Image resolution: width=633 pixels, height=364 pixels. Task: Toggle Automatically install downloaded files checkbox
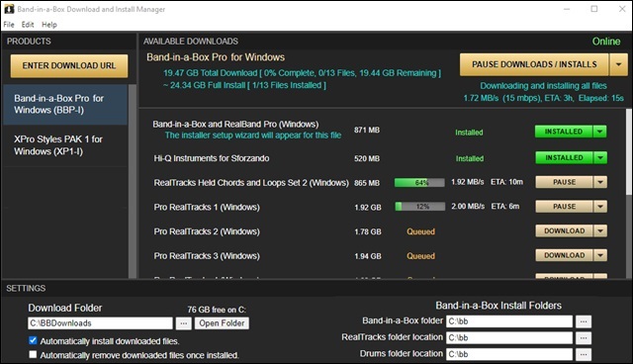pos(33,340)
